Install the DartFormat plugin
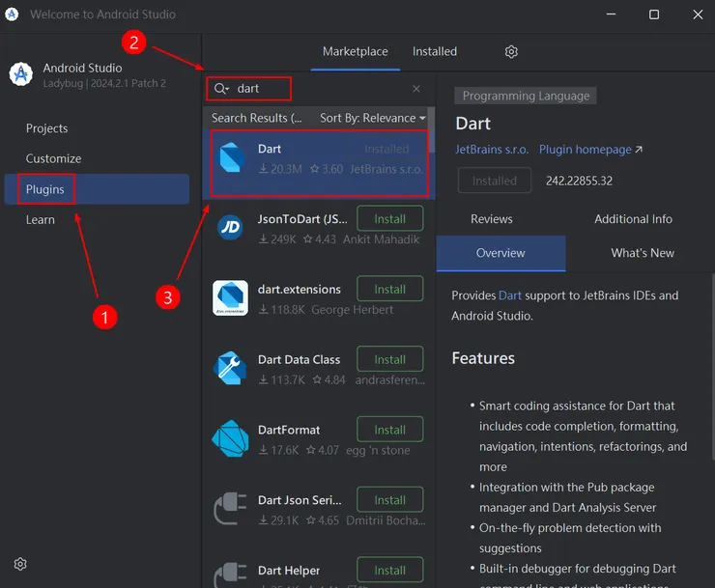The image size is (715, 588). [x=390, y=430]
